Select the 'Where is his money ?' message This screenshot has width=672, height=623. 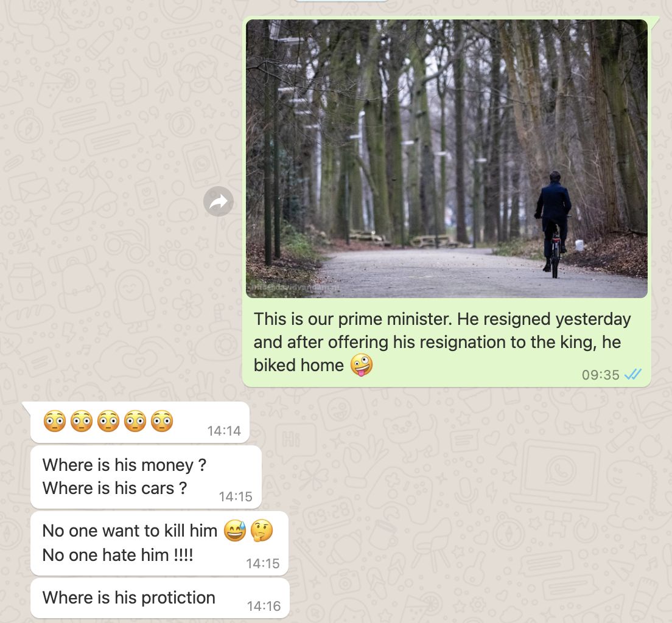[124, 465]
